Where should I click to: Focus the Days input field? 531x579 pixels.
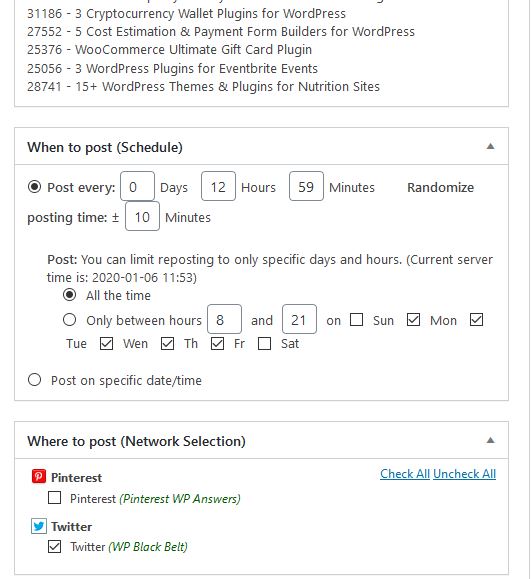point(137,186)
